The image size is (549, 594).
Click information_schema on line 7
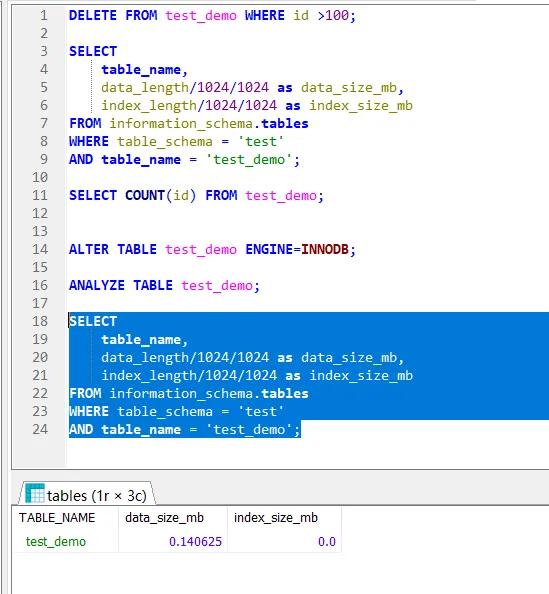click(181, 123)
